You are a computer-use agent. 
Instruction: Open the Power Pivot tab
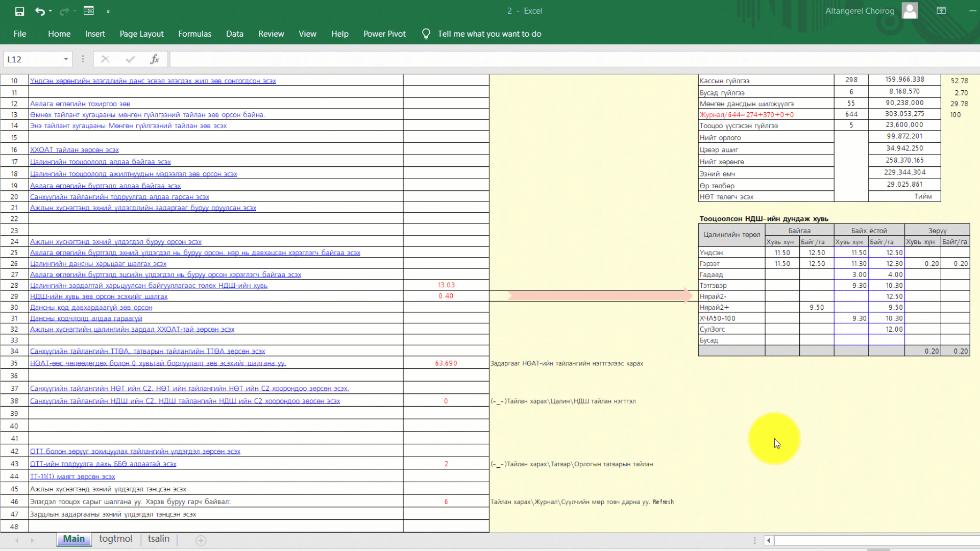coord(384,34)
